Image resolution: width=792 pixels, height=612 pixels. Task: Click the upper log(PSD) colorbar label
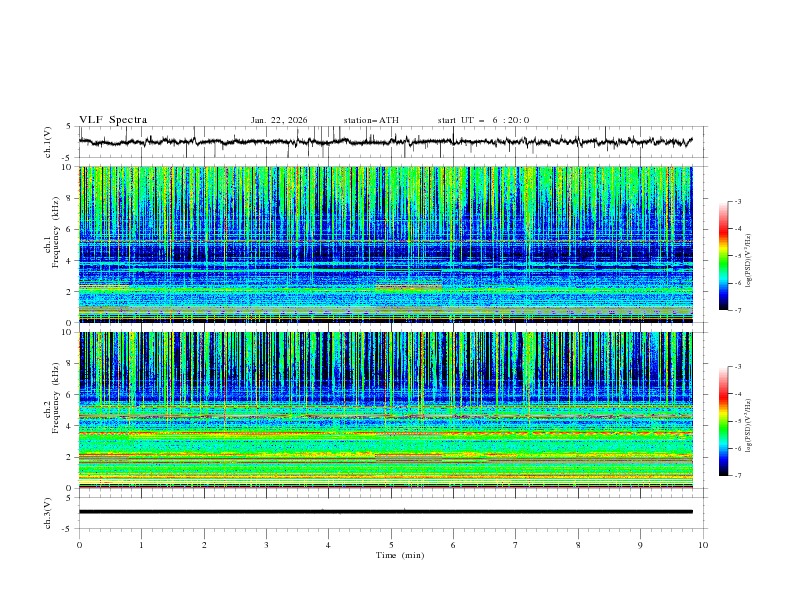point(749,261)
